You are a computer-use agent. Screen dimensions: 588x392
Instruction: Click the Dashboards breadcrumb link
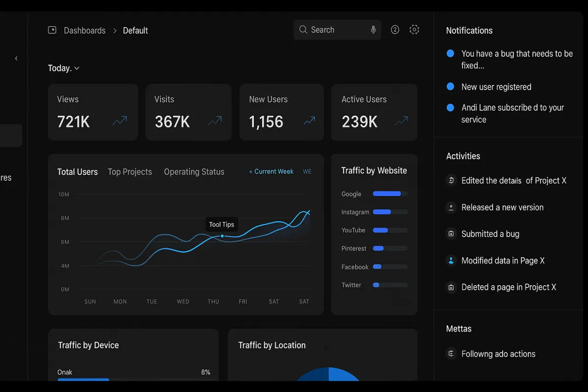[x=85, y=30]
